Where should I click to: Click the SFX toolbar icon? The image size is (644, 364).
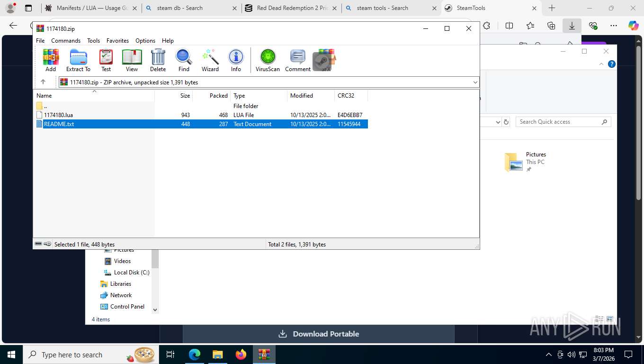(326, 60)
